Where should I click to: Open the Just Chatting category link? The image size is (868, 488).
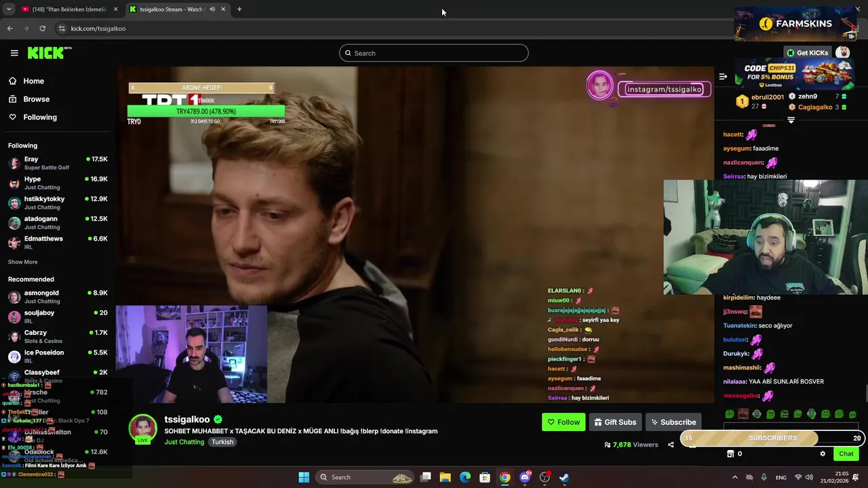pos(184,442)
